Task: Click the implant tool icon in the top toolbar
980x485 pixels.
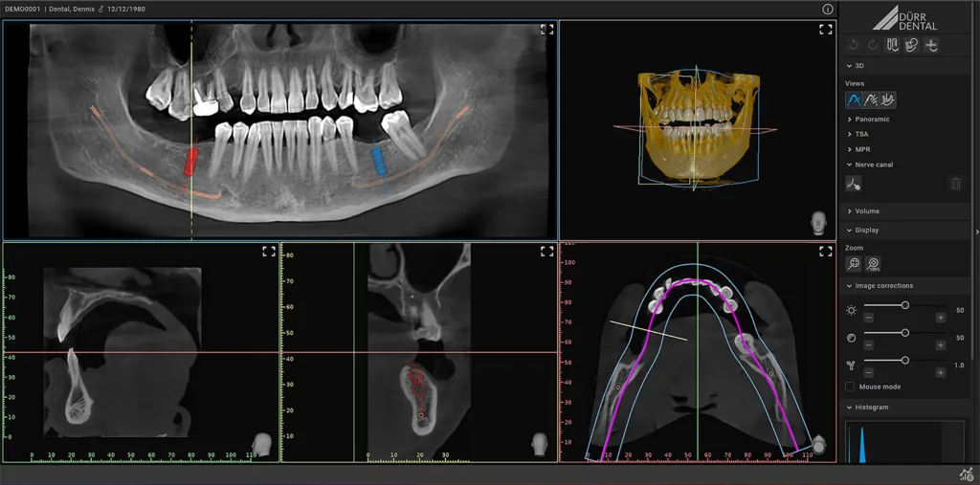Action: click(893, 45)
